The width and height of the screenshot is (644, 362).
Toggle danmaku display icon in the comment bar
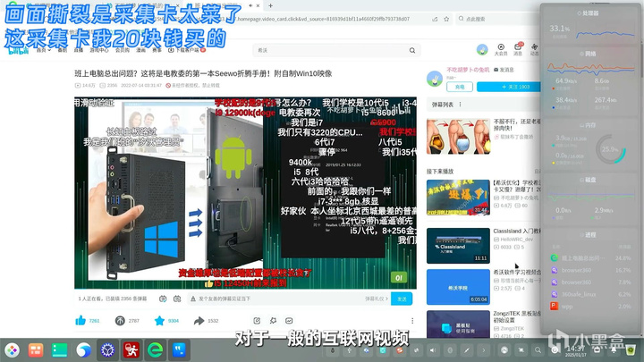163,299
